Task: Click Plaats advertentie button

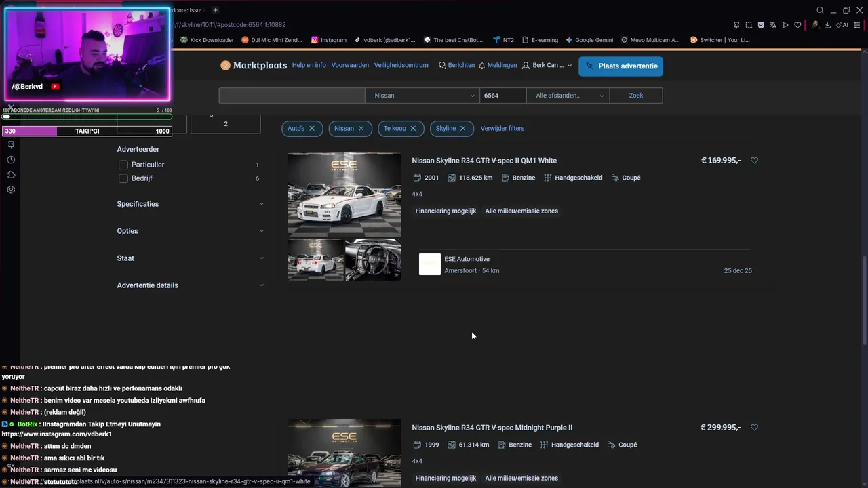Action: pyautogui.click(x=621, y=66)
